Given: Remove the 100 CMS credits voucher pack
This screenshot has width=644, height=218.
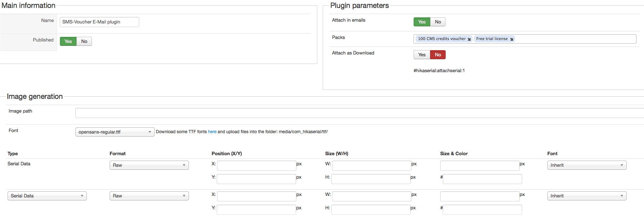Looking at the screenshot, I should pos(469,39).
